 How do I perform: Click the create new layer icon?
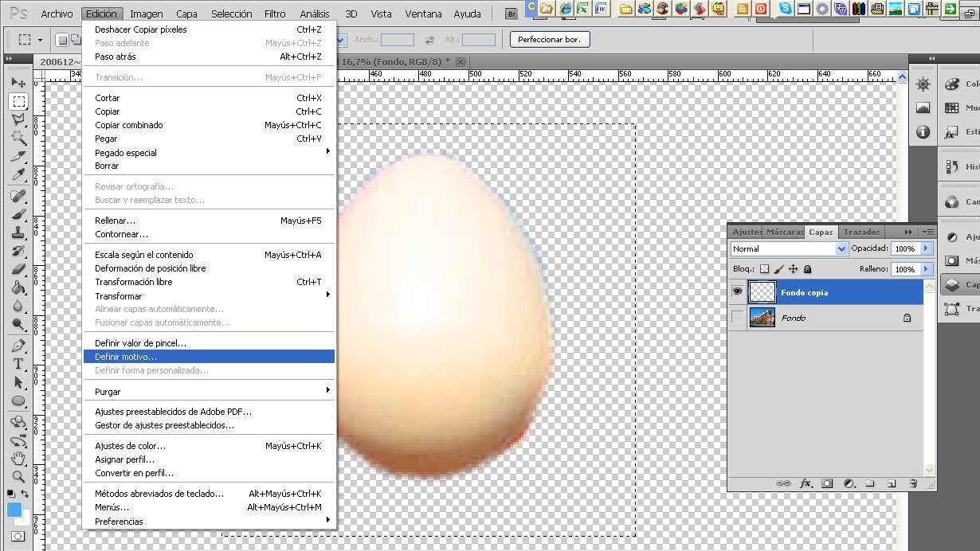pyautogui.click(x=892, y=483)
